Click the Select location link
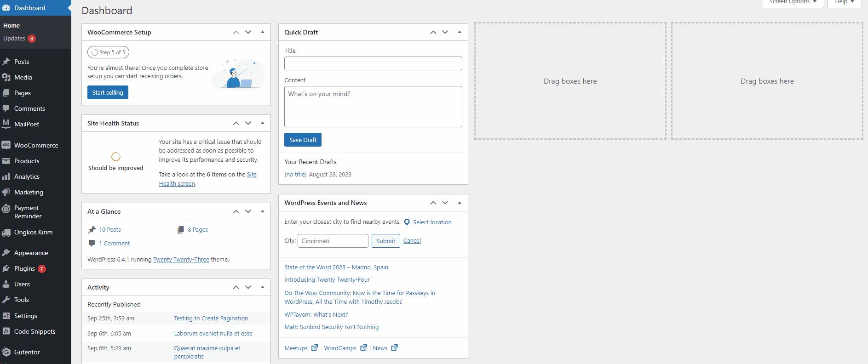The width and height of the screenshot is (868, 364). pos(432,222)
